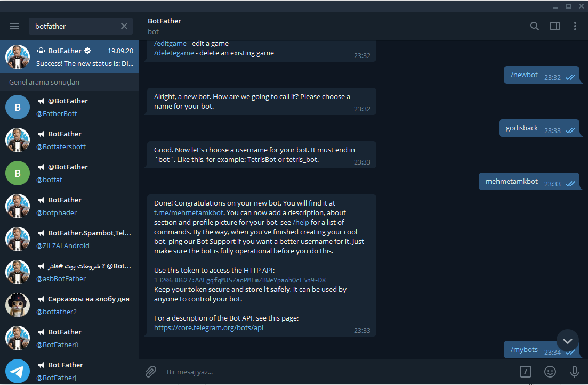Open the core.telegram.org/bots/api link

pos(208,328)
